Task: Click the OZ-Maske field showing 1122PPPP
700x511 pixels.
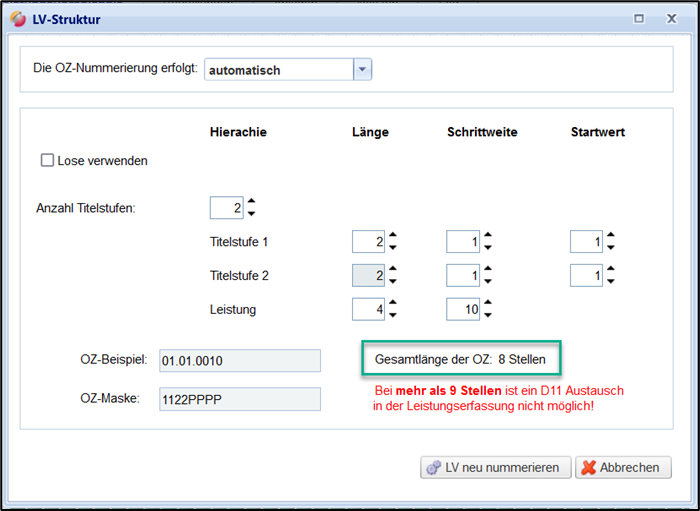Action: pyautogui.click(x=238, y=399)
